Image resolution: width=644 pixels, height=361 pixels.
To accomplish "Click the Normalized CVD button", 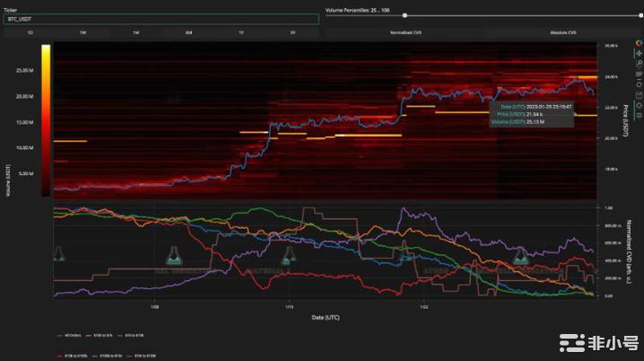I will coord(405,32).
